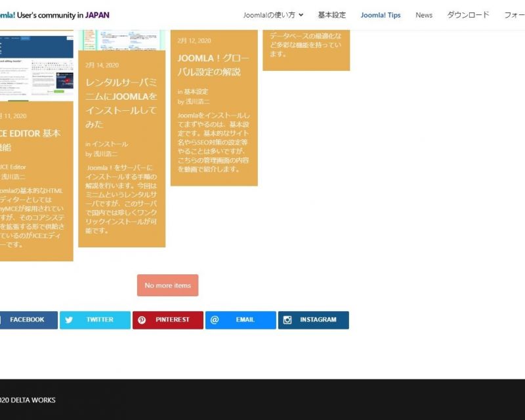Click the インストール category link

tap(110, 144)
